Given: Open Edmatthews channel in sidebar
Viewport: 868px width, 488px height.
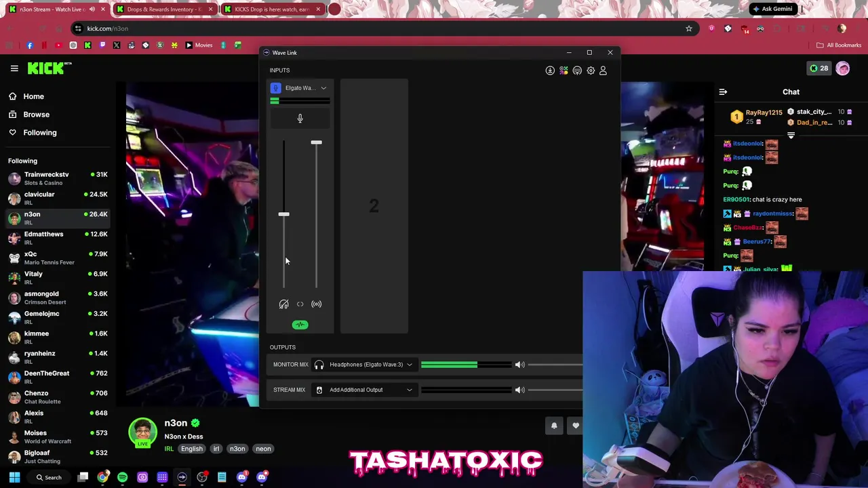Looking at the screenshot, I should (x=58, y=238).
